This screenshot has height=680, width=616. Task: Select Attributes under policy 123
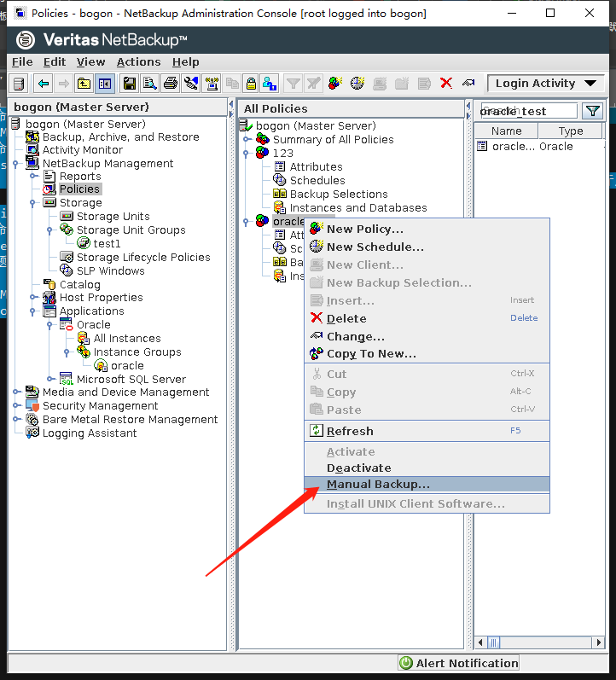317,167
